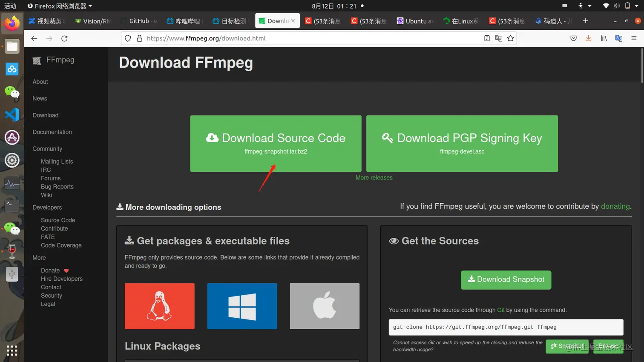The width and height of the screenshot is (644, 362).
Task: Open the Git link in Sources
Action: click(501, 310)
